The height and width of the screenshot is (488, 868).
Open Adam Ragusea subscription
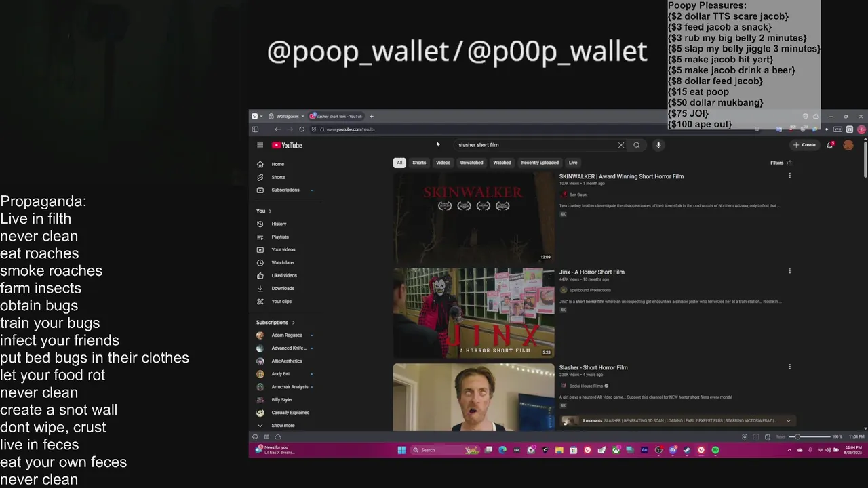coord(288,335)
